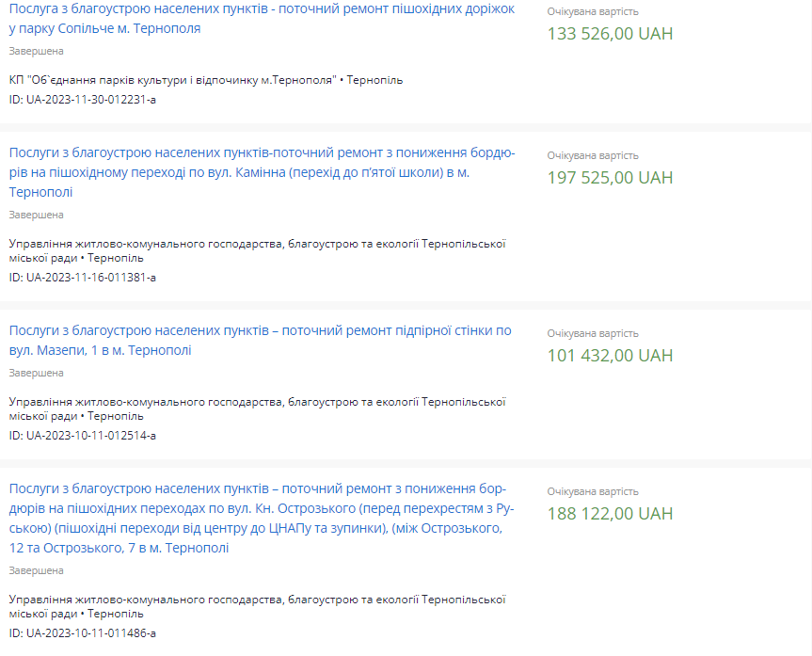Viewport: 812px width, 656px height.
Task: Click tender ID UA-2023-11-16-011381-a
Action: (x=83, y=278)
